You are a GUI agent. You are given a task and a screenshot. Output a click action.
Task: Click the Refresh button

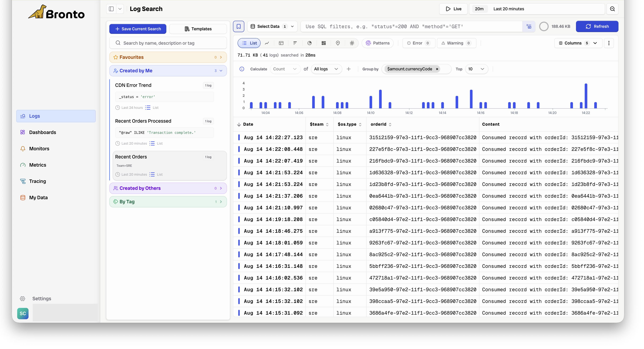597,27
